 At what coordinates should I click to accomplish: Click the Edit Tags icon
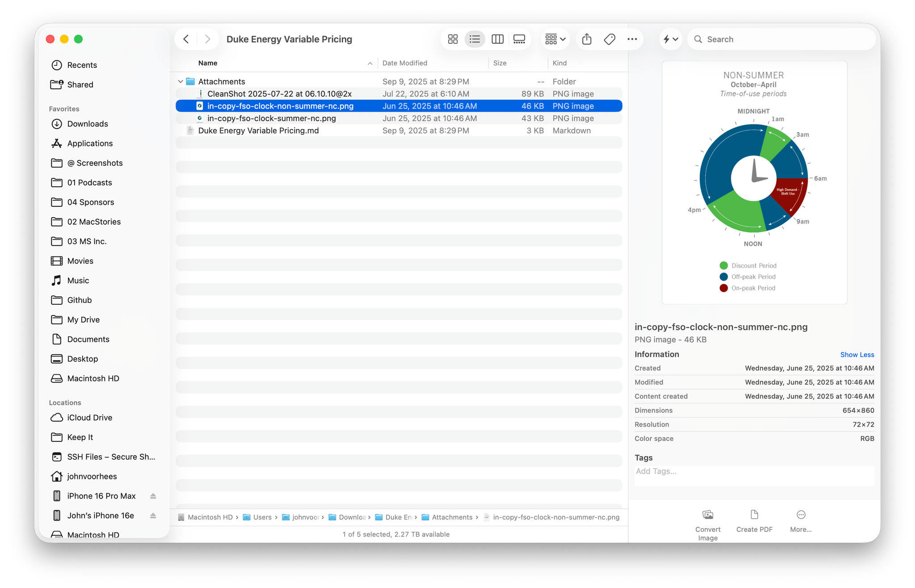click(609, 39)
